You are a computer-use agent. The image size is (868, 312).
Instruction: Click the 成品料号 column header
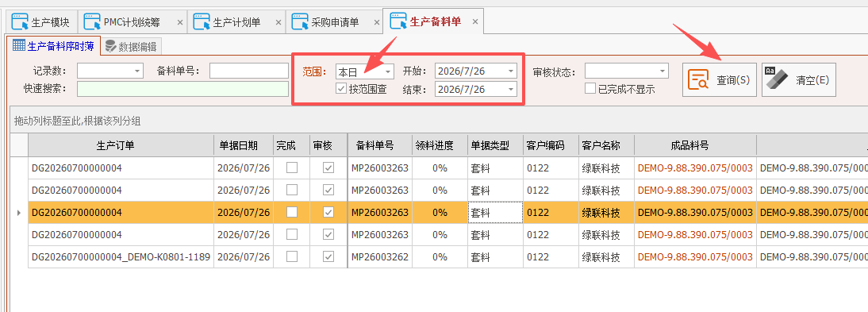click(695, 146)
